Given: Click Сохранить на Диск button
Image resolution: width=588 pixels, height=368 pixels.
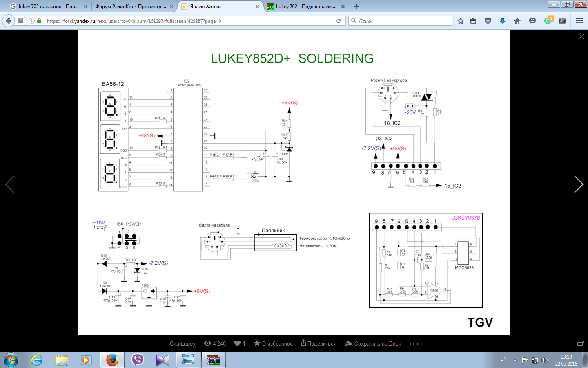Looking at the screenshot, I should [373, 343].
